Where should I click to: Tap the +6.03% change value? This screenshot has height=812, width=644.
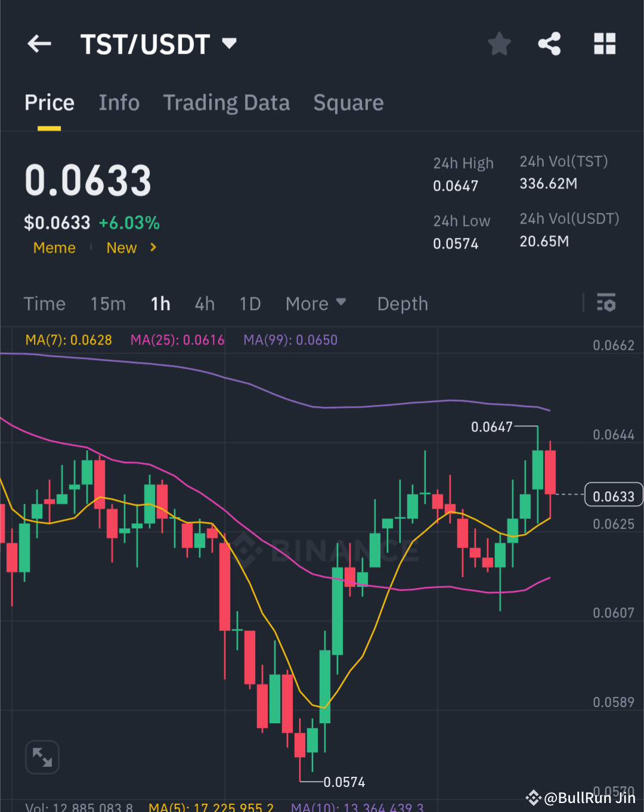tap(129, 223)
